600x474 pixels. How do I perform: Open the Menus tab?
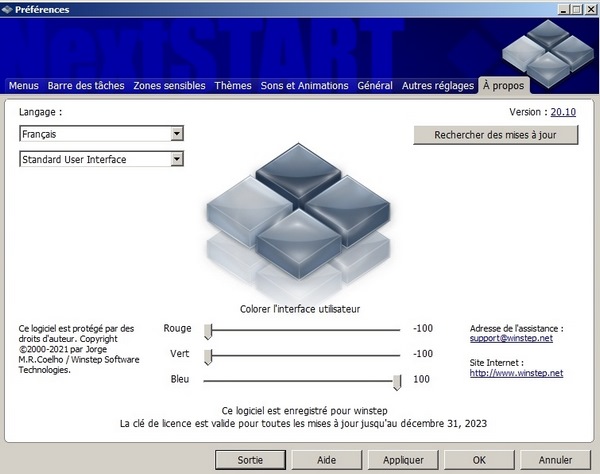[x=24, y=86]
